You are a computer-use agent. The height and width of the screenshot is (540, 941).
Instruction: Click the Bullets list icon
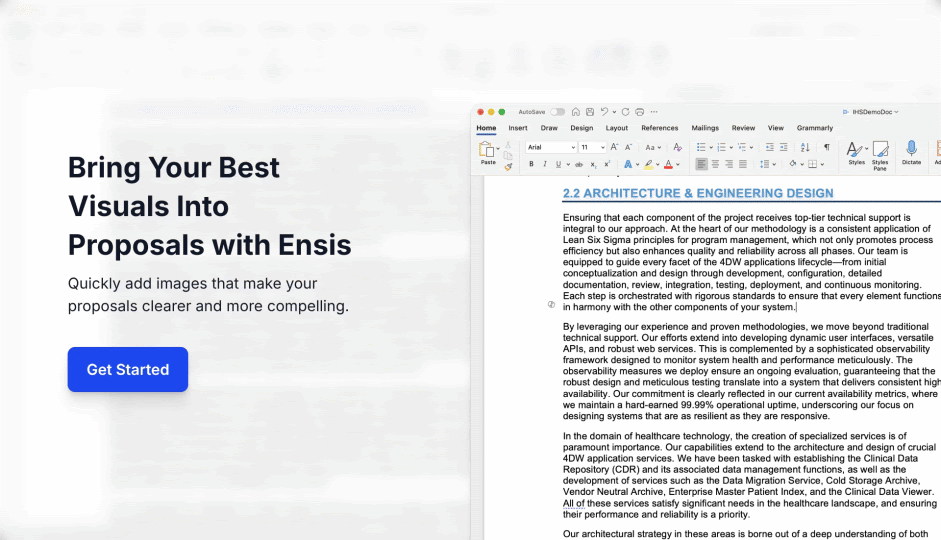coord(700,147)
